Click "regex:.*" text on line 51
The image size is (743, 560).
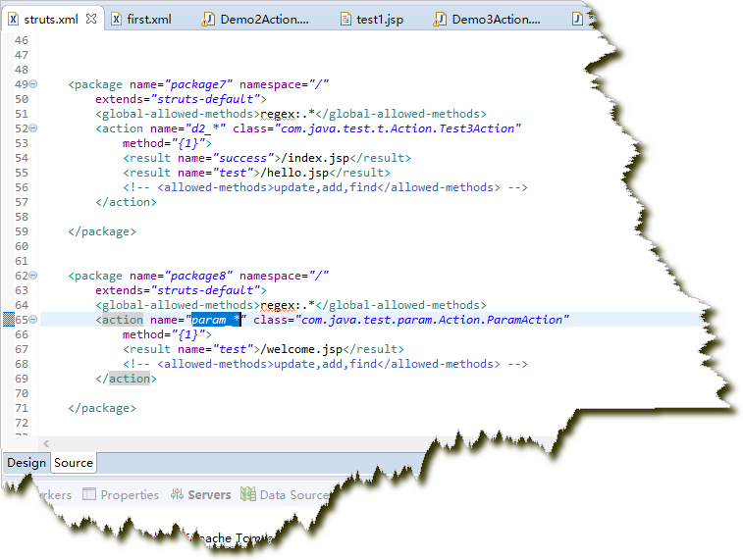[288, 114]
